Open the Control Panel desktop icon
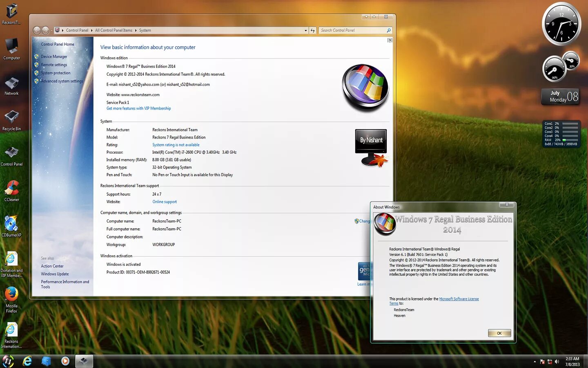Image resolution: width=588 pixels, height=368 pixels. [11, 156]
